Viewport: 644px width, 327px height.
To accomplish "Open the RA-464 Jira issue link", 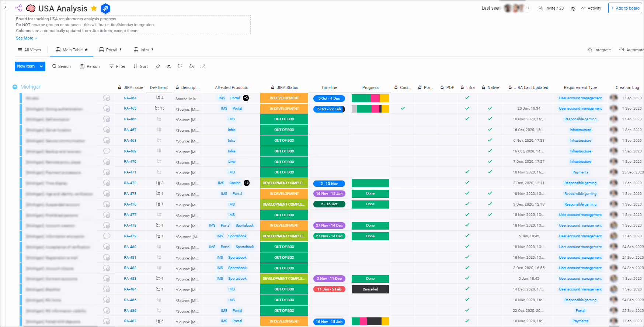I will [130, 98].
